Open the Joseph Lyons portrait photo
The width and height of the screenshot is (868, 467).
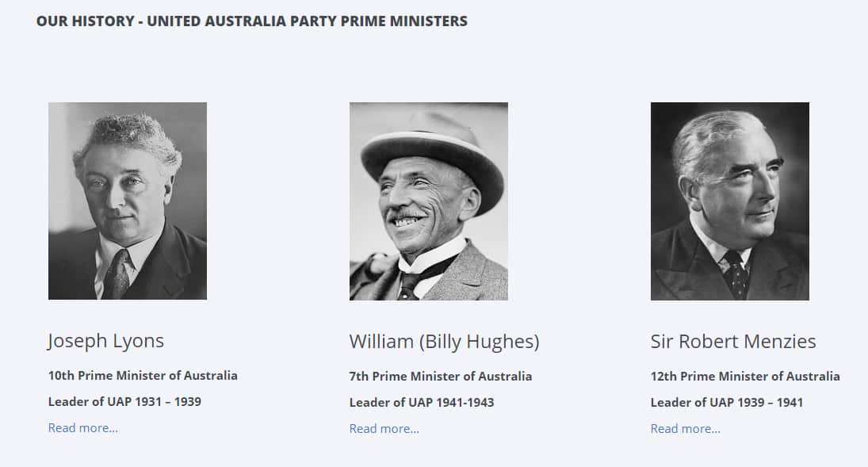click(127, 200)
